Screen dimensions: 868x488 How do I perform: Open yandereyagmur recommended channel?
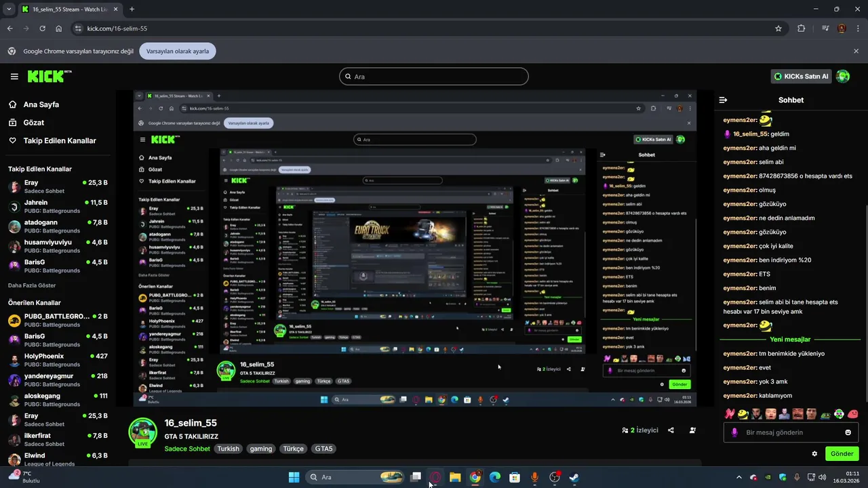point(58,380)
